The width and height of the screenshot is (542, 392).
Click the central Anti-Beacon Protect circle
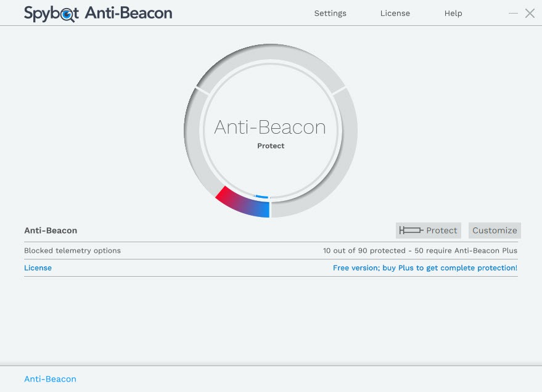point(270,131)
